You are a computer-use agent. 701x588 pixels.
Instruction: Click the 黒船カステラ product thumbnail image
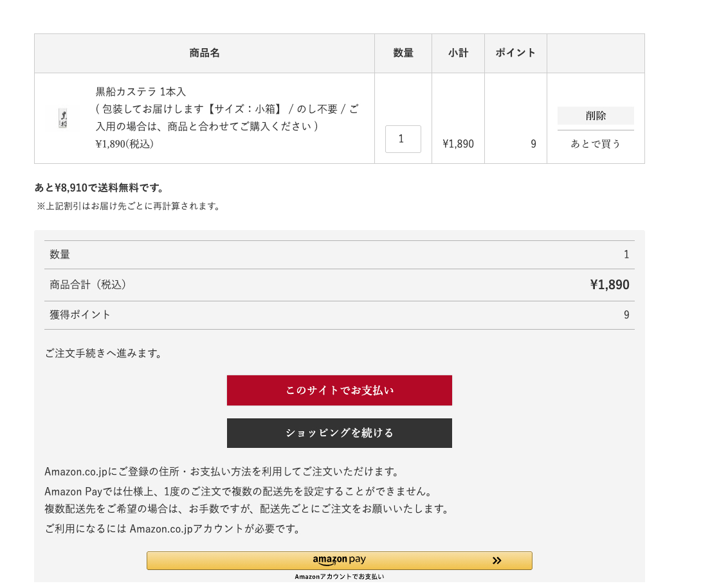62,118
